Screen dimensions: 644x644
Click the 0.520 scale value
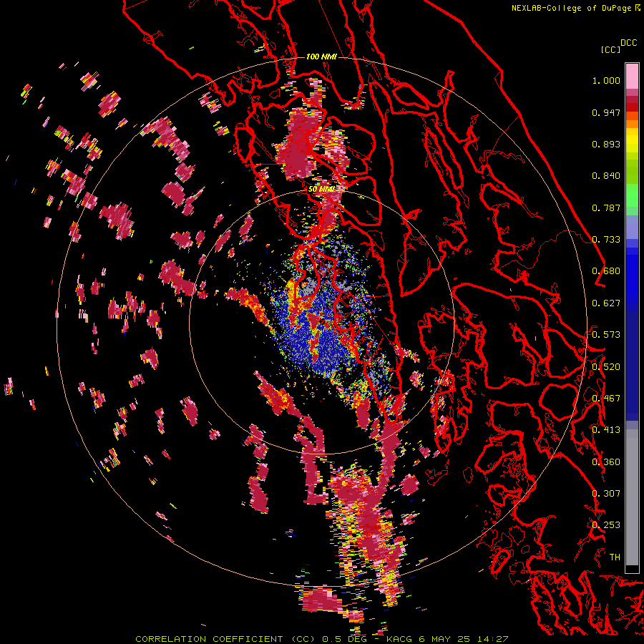(606, 367)
